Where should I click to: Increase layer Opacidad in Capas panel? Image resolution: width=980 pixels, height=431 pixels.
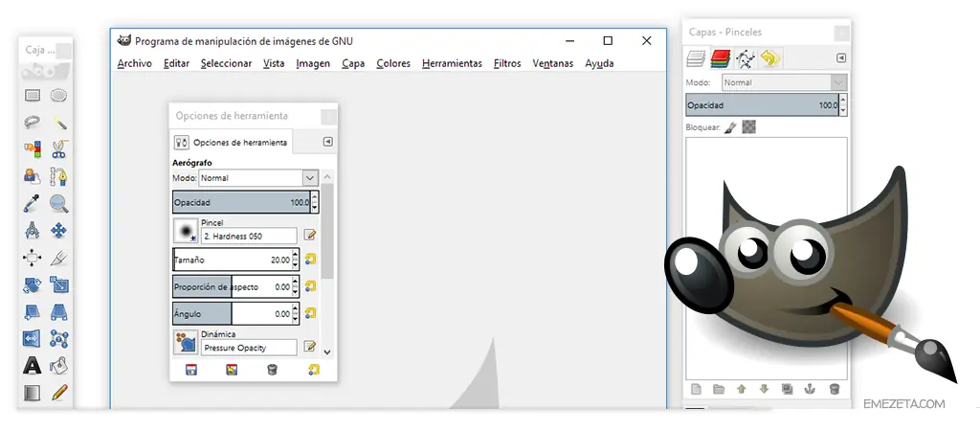click(843, 101)
